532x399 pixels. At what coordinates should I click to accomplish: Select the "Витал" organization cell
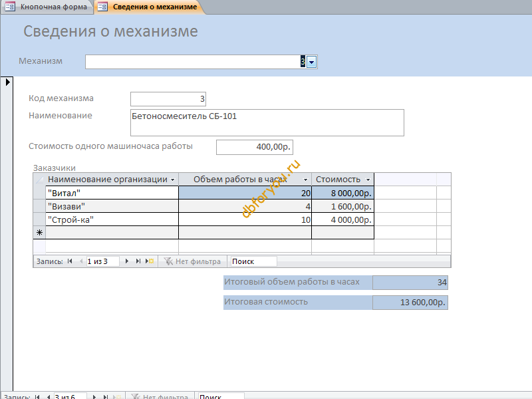(x=112, y=193)
